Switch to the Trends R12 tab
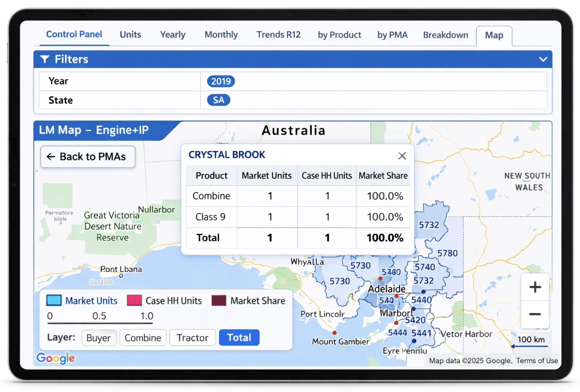Image resolution: width=580 pixels, height=392 pixels. pyautogui.click(x=278, y=35)
